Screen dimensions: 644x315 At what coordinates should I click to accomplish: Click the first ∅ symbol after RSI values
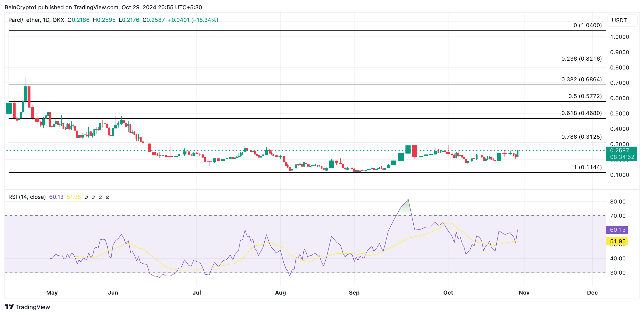click(x=86, y=197)
